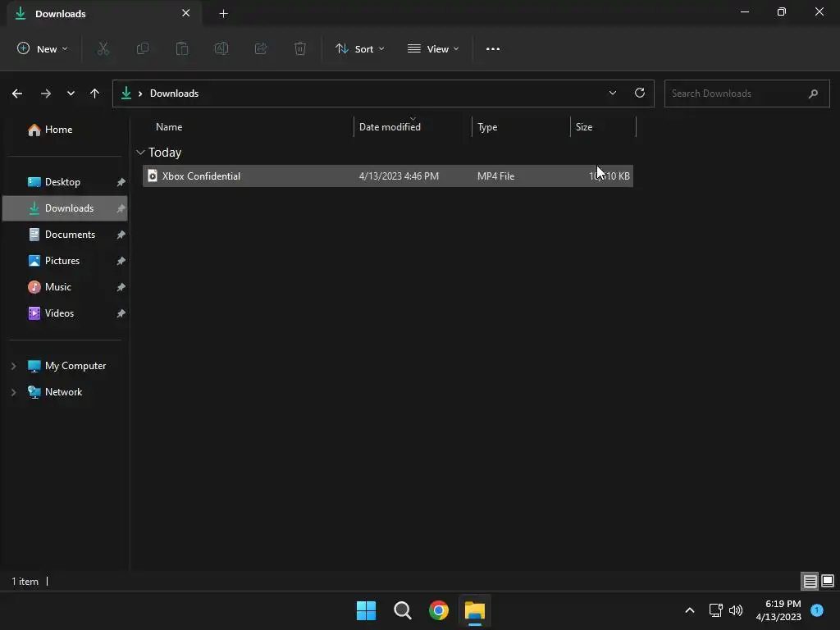Refresh the Downloads folder
Image resolution: width=840 pixels, height=630 pixels.
640,93
